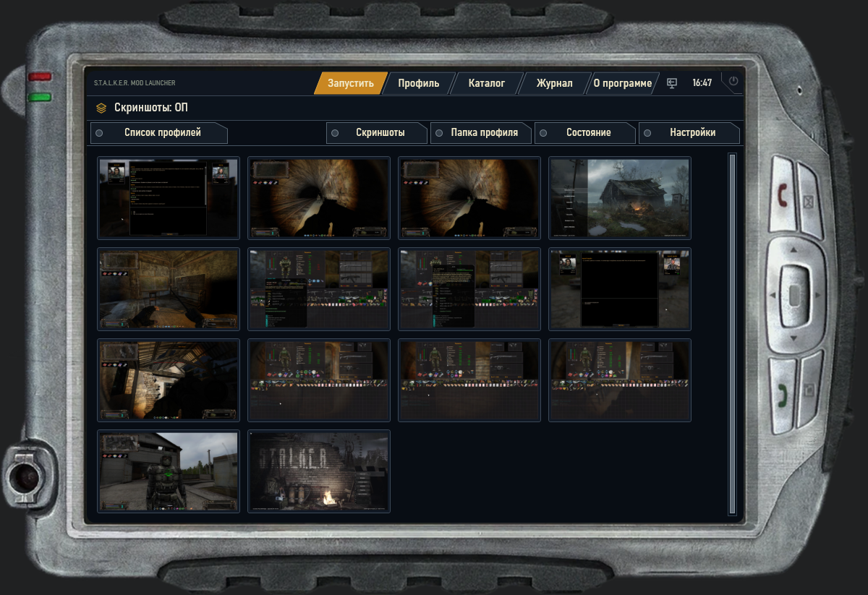Viewport: 868px width, 595px height.
Task: Click the PDA d-pad left arrow
Action: coord(773,295)
